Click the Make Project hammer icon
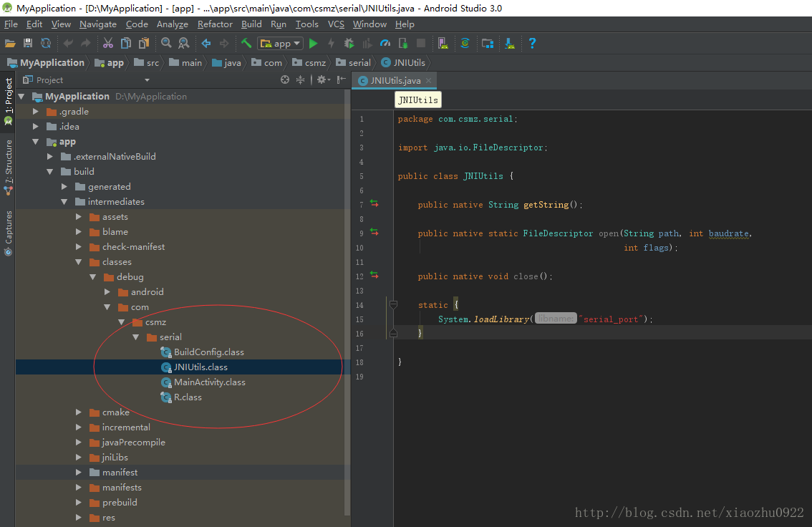This screenshot has height=527, width=812. [246, 44]
